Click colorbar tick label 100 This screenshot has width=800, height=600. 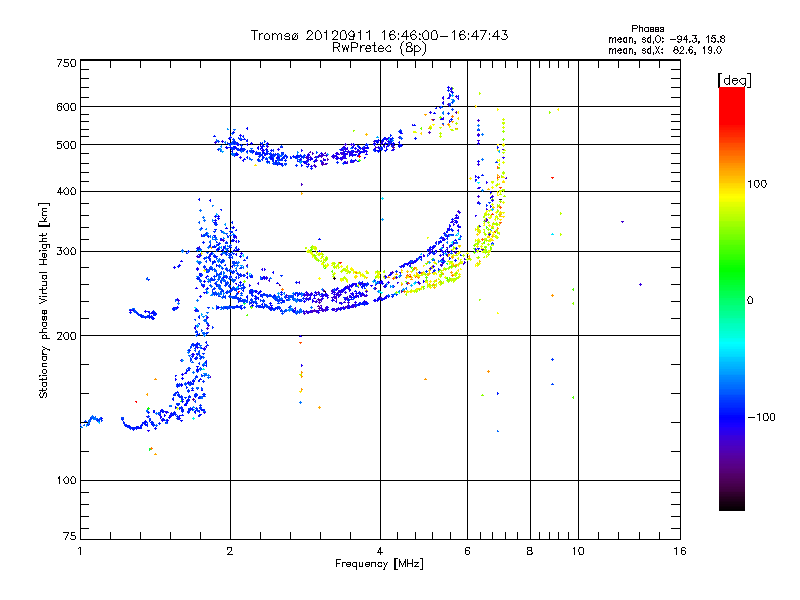click(757, 184)
